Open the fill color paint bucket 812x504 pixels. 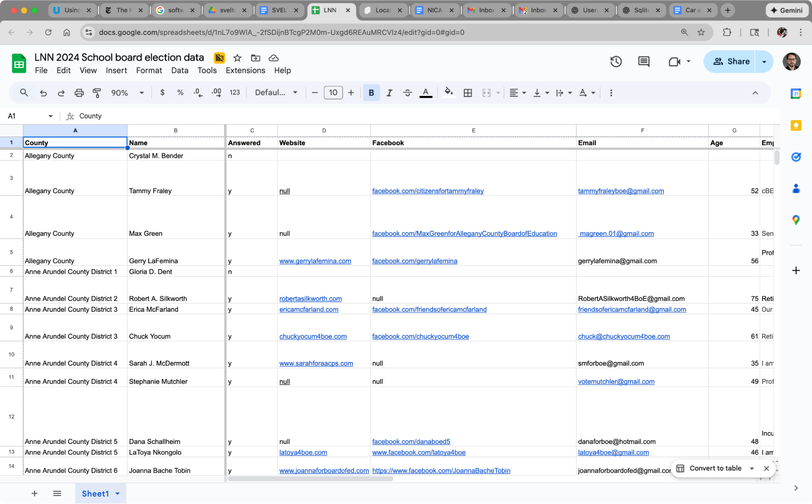point(448,93)
